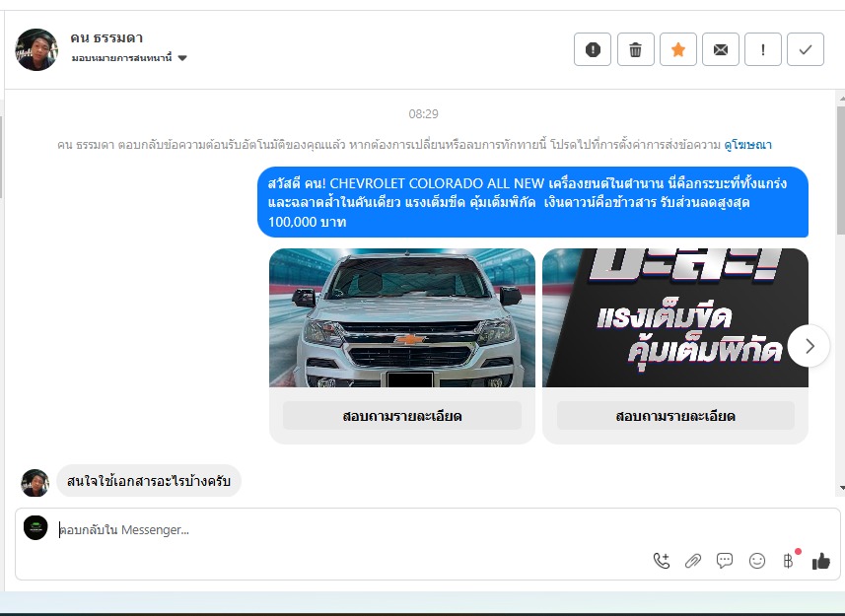Flag conversation with the exclamation mark button
The height and width of the screenshot is (616, 845).
coord(762,49)
